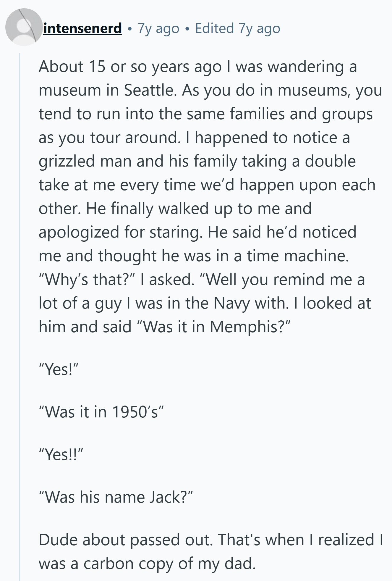Click the word 'Memphis?' in the text

250,327
